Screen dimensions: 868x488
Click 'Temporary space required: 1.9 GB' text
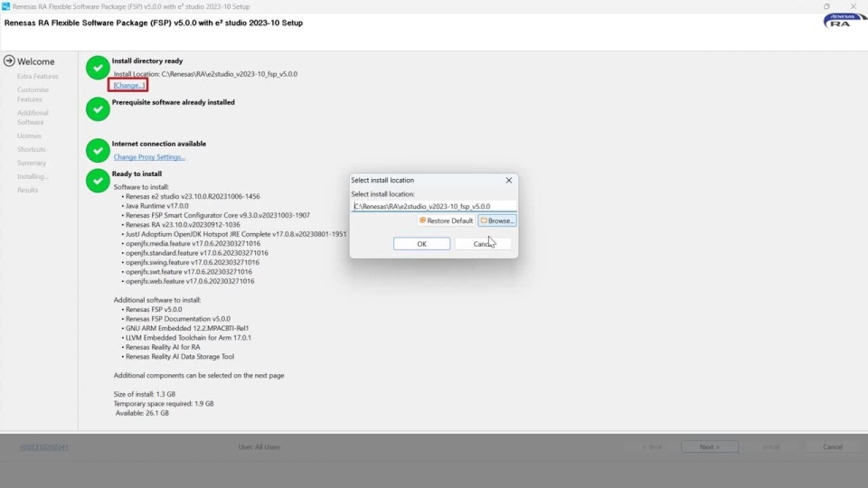164,404
